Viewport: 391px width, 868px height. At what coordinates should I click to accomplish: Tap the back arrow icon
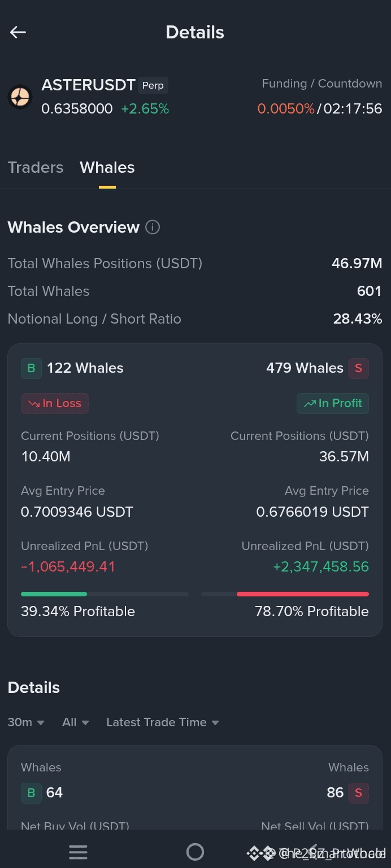point(18,32)
